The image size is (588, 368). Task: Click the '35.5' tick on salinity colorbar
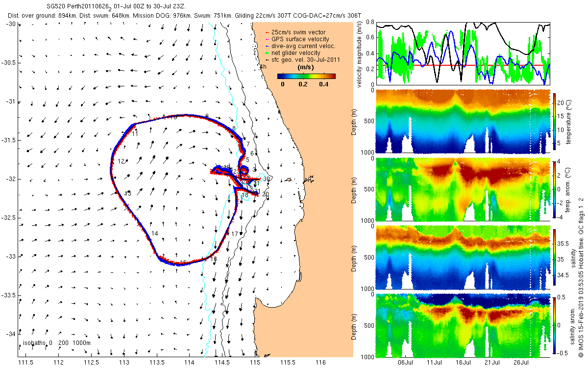[564, 243]
